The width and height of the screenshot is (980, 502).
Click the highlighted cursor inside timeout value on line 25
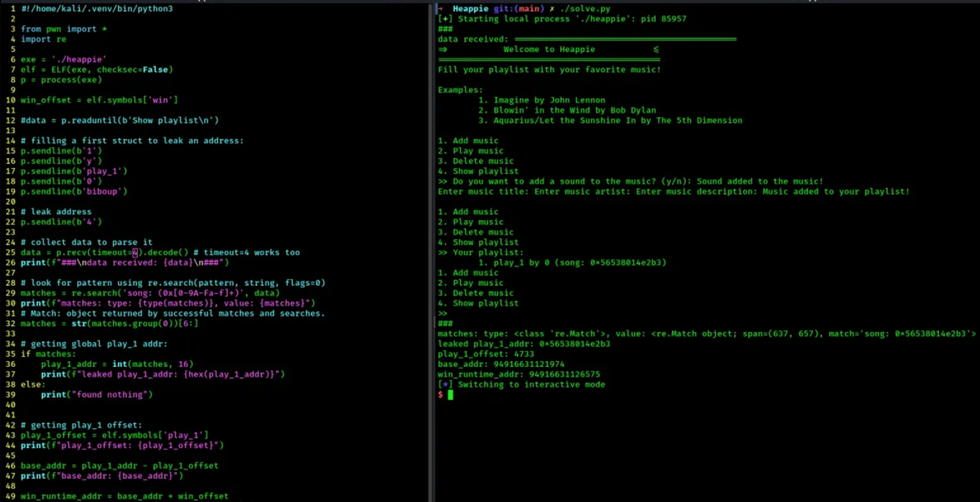coord(135,252)
